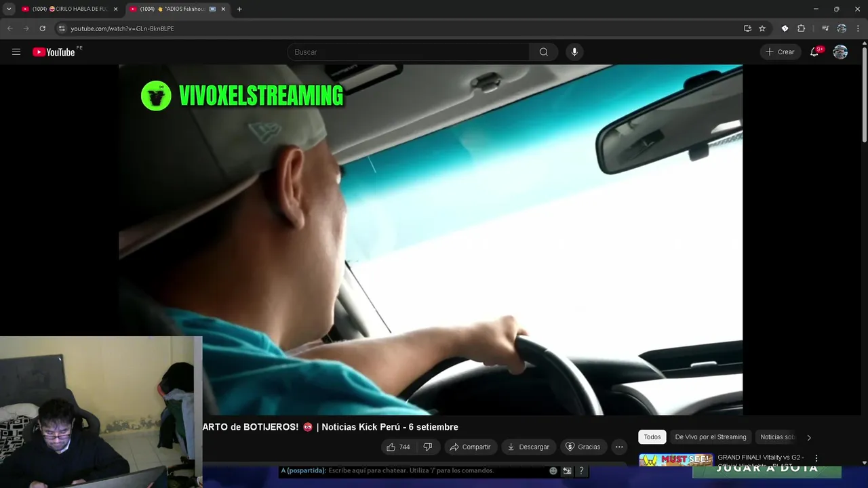The width and height of the screenshot is (868, 488).
Task: Click the youtube.com address bar URL
Action: tap(122, 28)
